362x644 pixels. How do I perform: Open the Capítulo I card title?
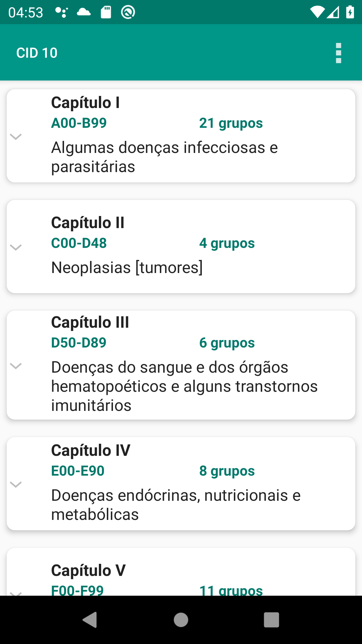[x=85, y=103]
